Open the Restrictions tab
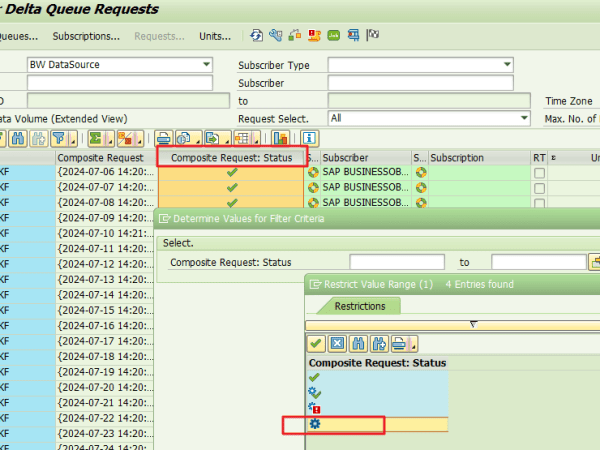Screen dimensions: 600x450 point(360,306)
